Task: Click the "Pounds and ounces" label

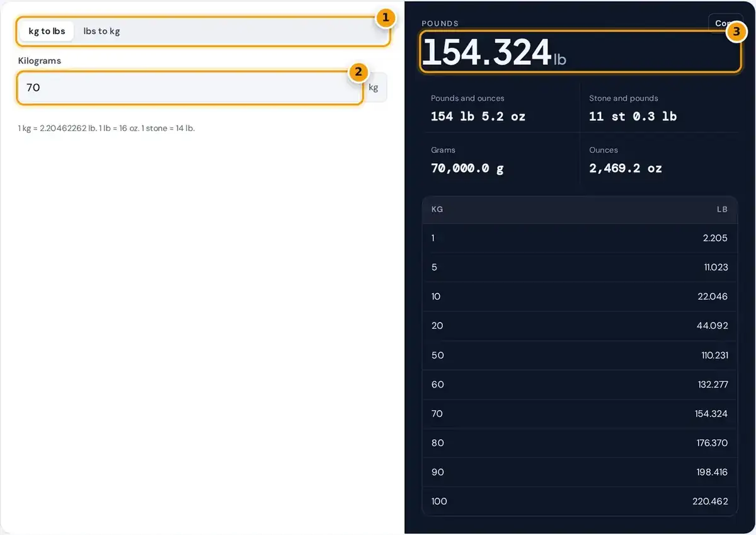Action: click(467, 98)
